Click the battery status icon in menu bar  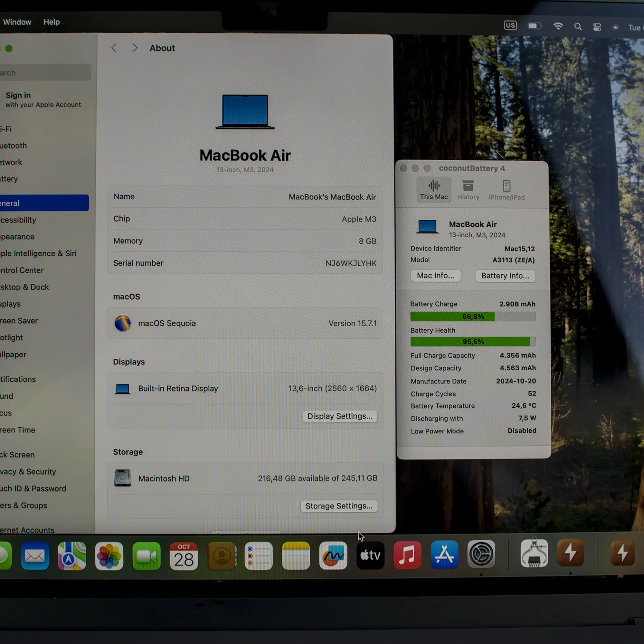(x=534, y=26)
